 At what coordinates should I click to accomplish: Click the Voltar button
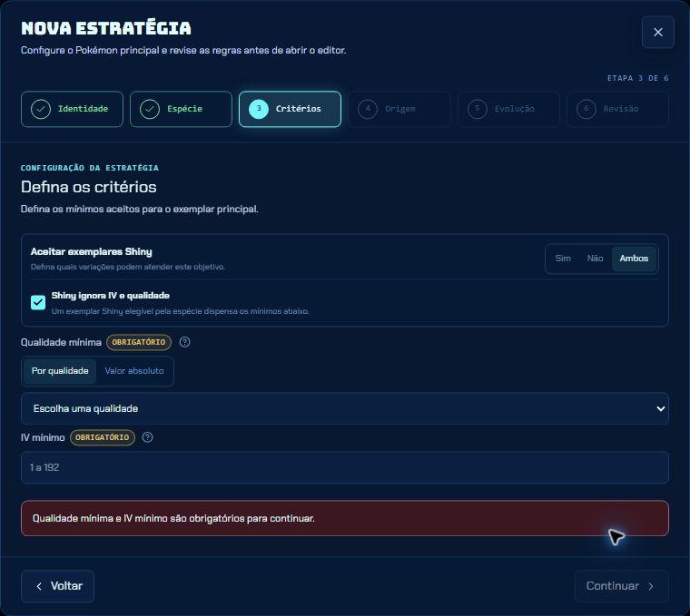click(x=57, y=586)
